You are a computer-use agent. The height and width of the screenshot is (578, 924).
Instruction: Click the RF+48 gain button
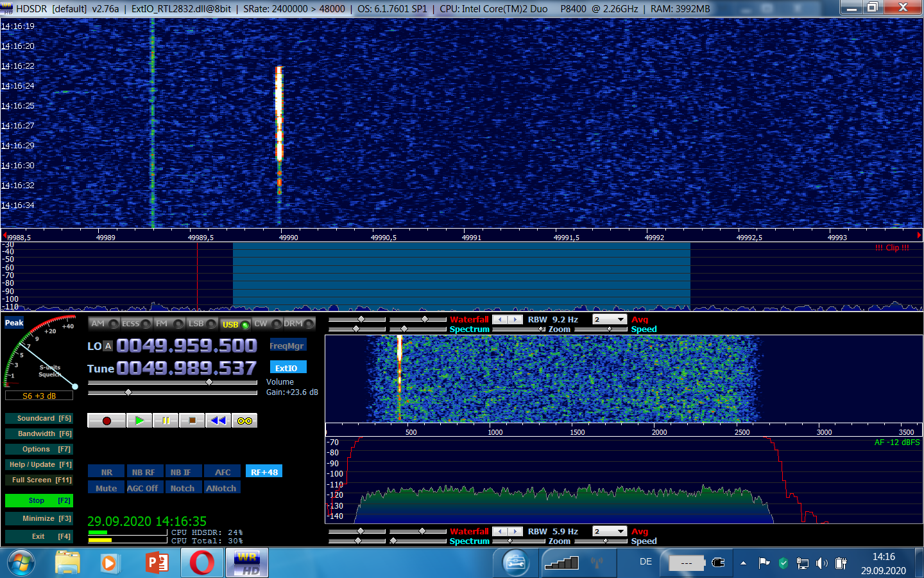coord(264,472)
